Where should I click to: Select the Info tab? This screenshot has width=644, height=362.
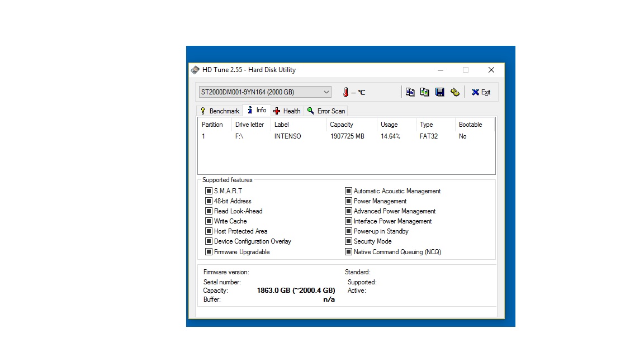click(x=257, y=110)
